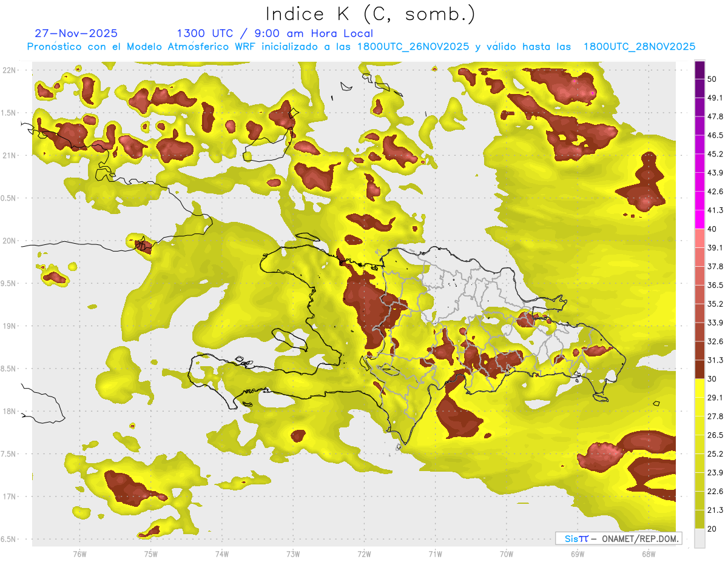Click the legend value '22.6'

click(x=715, y=492)
